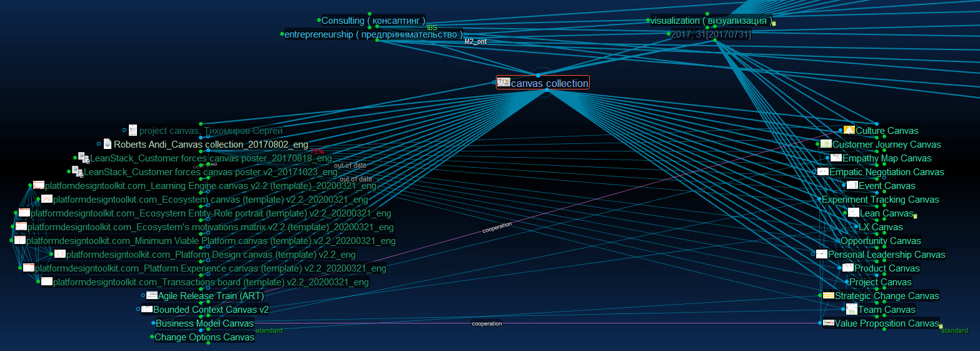Click the Roberts Andi Canvas collection document icon
Viewport: 980px width, 351px height.
point(107,144)
